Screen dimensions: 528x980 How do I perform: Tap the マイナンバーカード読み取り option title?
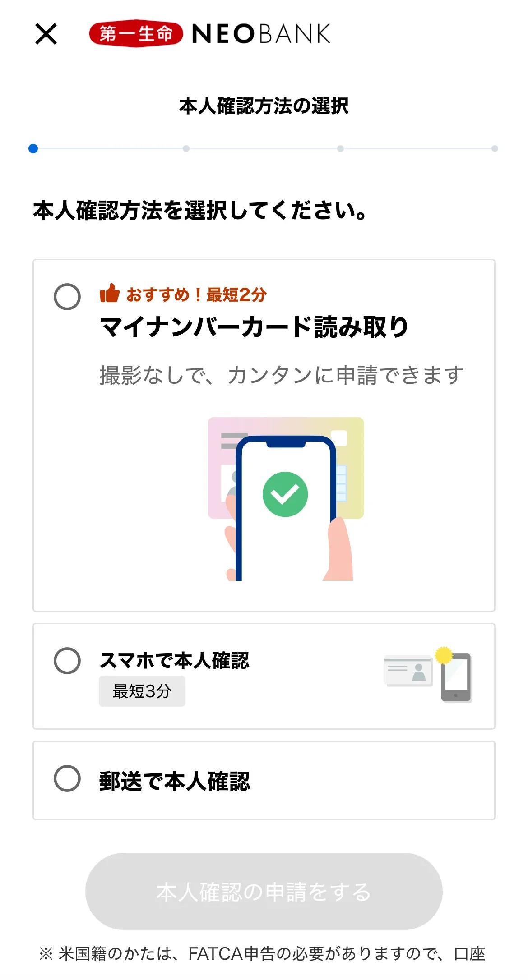(x=254, y=327)
